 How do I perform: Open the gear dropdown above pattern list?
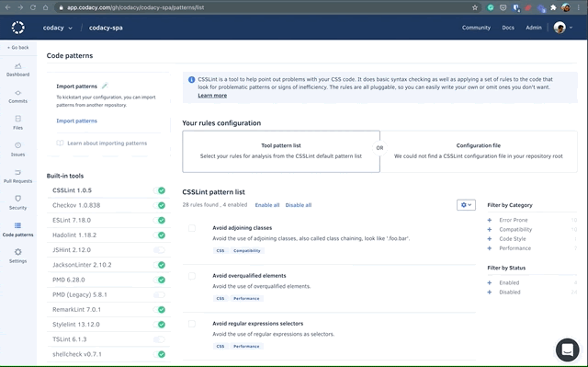466,205
